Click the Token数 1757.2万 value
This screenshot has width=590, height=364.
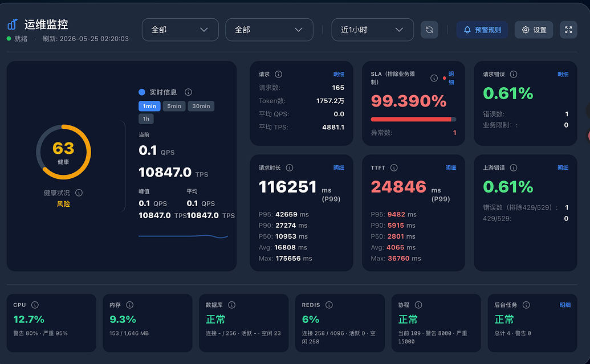[x=330, y=101]
